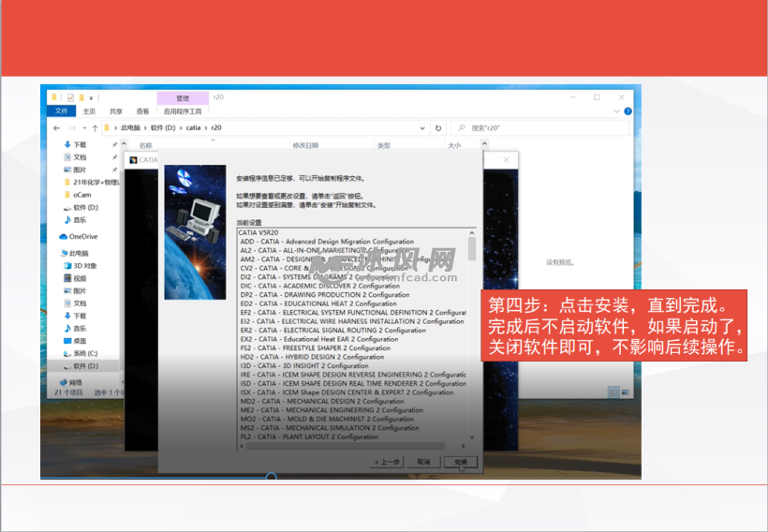Switch to the 主页 ribbon tab
The height and width of the screenshot is (532, 768).
point(89,111)
